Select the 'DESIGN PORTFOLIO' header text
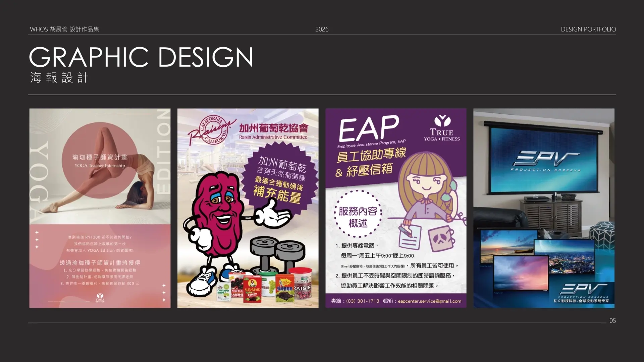Screen dimensions: 644x362 (x=588, y=29)
